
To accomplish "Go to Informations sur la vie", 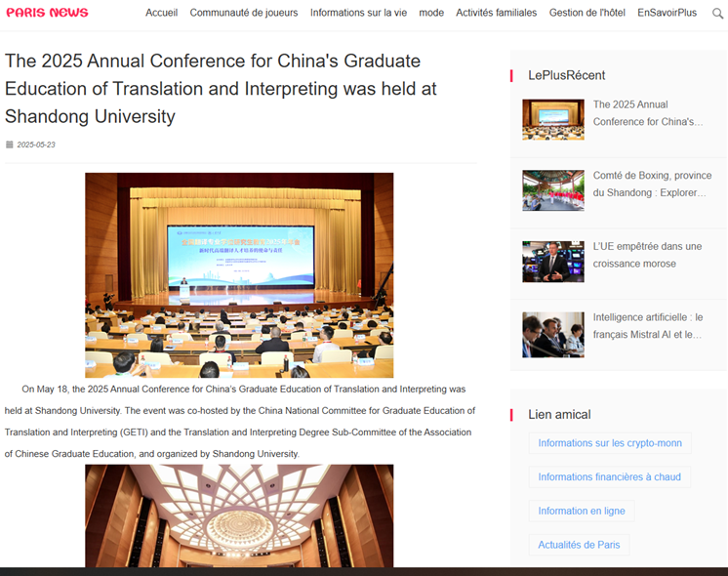I will pos(356,13).
